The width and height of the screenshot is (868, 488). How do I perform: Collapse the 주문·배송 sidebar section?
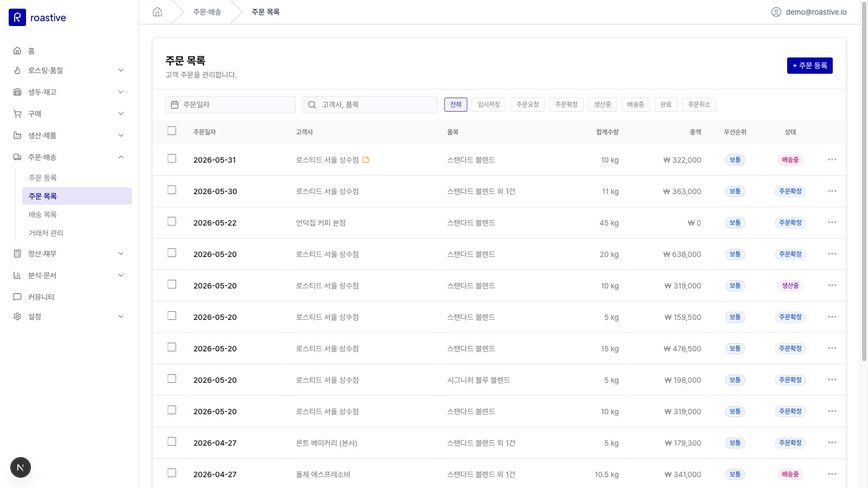click(69, 157)
